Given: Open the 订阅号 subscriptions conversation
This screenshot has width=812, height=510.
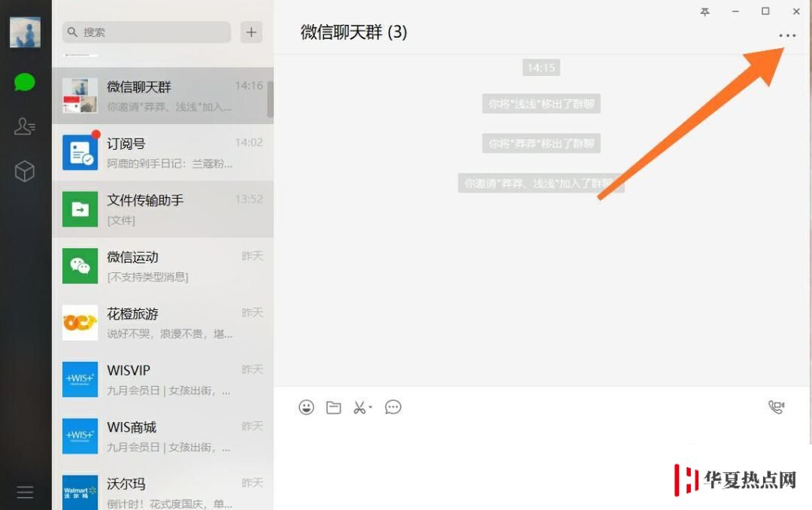Looking at the screenshot, I should 162,153.
